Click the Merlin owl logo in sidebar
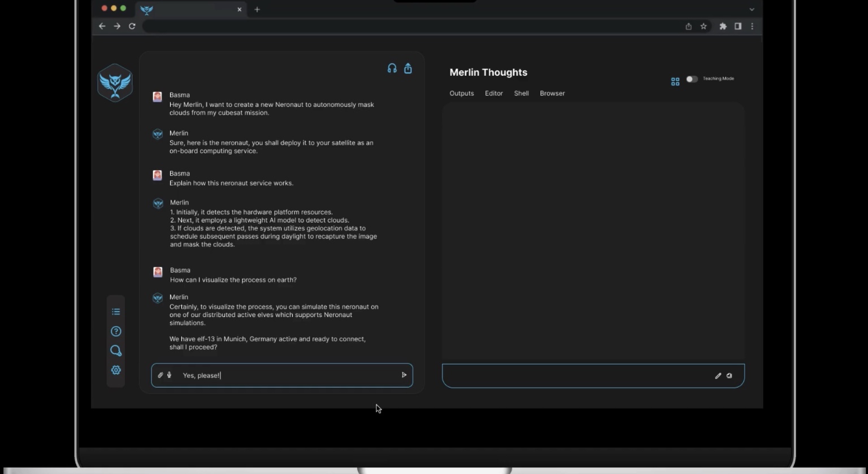The height and width of the screenshot is (474, 868). pos(115,83)
